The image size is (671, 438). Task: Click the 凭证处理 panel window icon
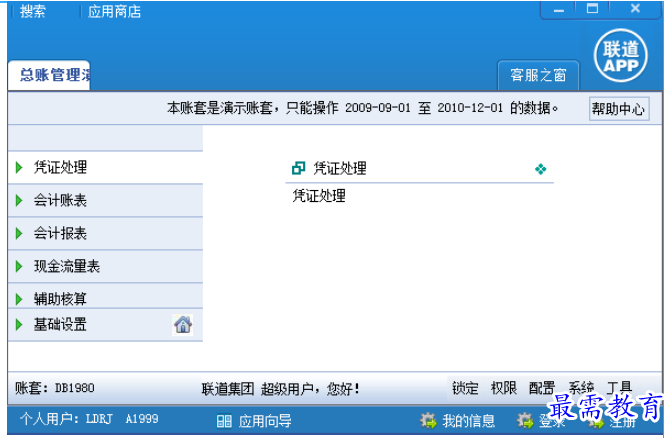coord(298,168)
